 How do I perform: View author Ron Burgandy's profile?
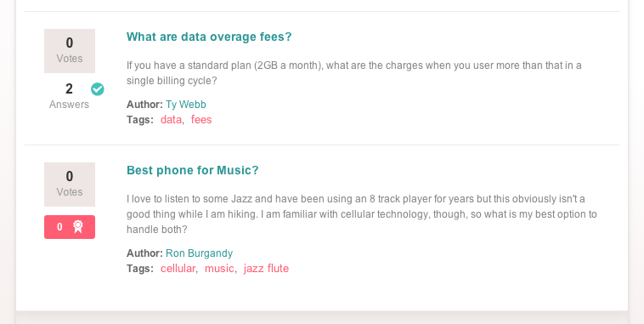coord(199,253)
